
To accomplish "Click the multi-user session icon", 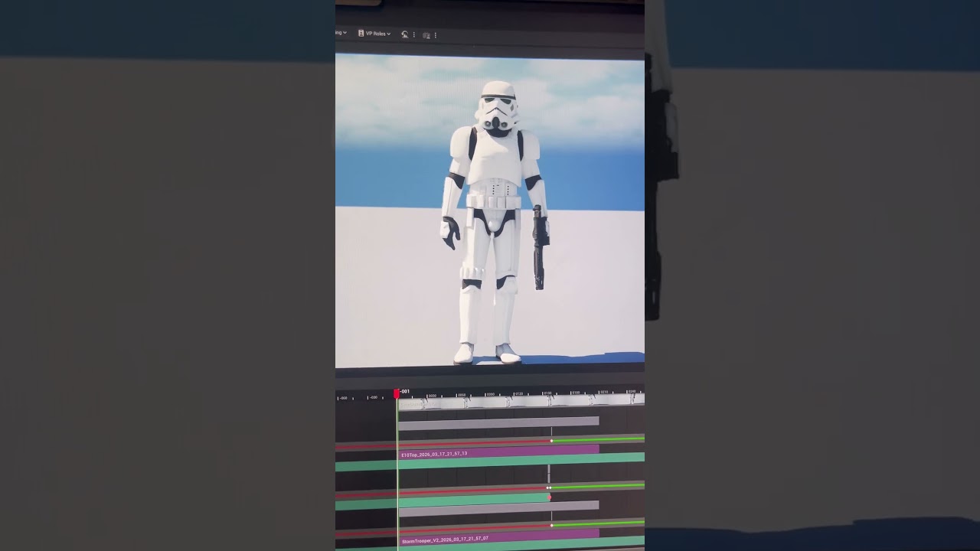I will [405, 34].
